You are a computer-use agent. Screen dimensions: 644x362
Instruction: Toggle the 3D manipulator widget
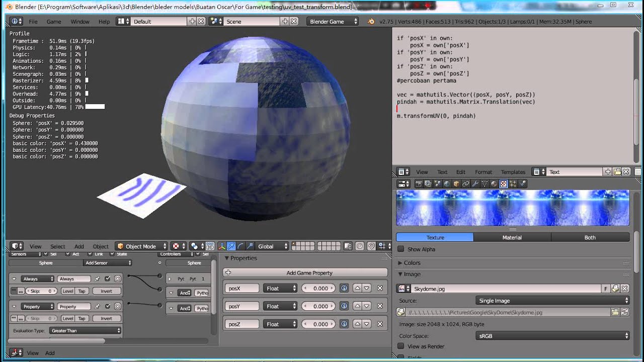pyautogui.click(x=221, y=246)
